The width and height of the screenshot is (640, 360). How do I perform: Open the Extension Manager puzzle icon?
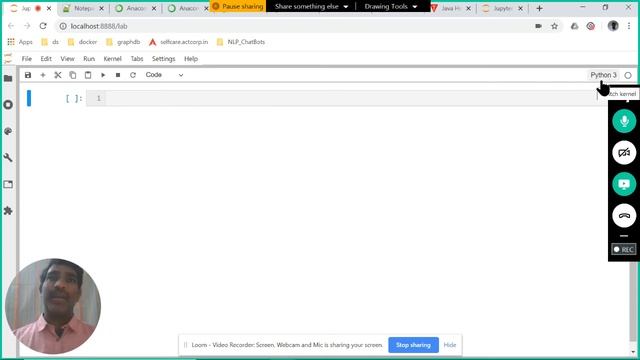[8, 211]
